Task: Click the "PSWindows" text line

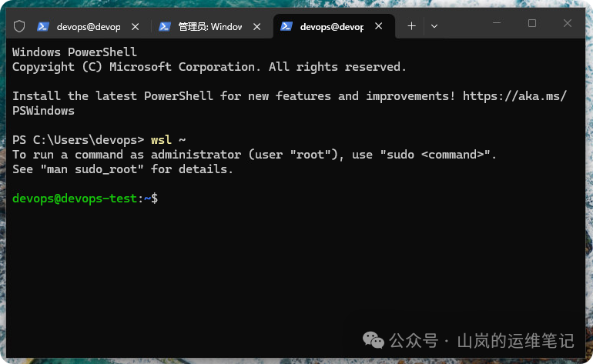Action: (x=43, y=111)
